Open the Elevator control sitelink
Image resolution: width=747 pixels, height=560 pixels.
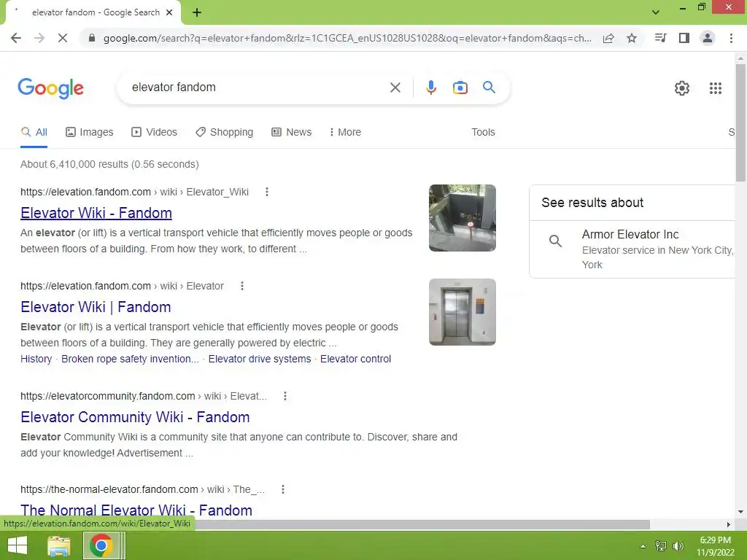[355, 359]
